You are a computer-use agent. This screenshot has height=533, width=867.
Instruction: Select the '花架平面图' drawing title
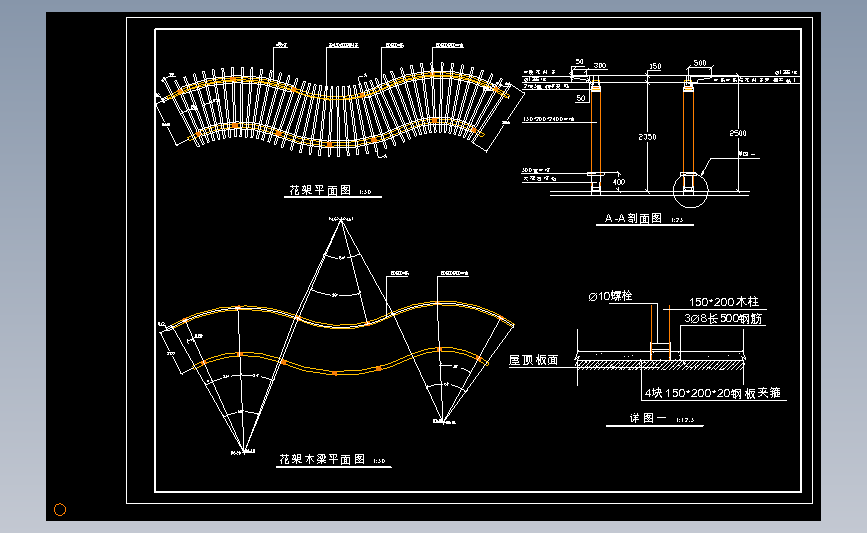click(x=320, y=190)
